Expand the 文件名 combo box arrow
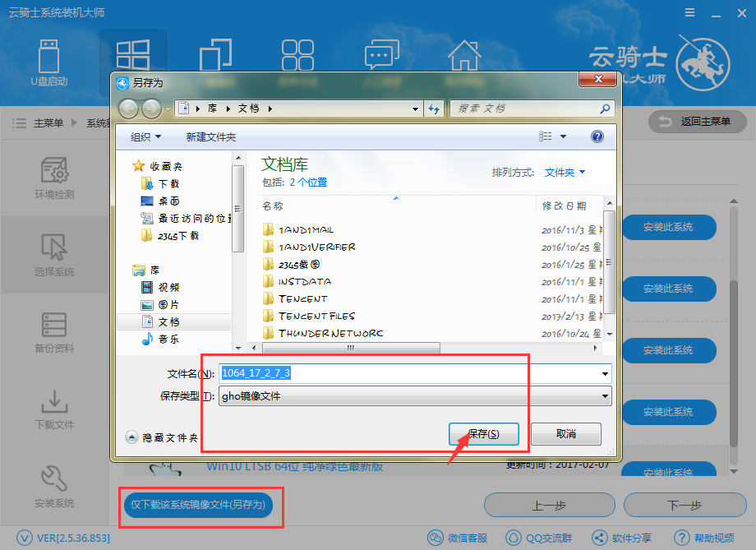756x550 pixels. (x=605, y=373)
